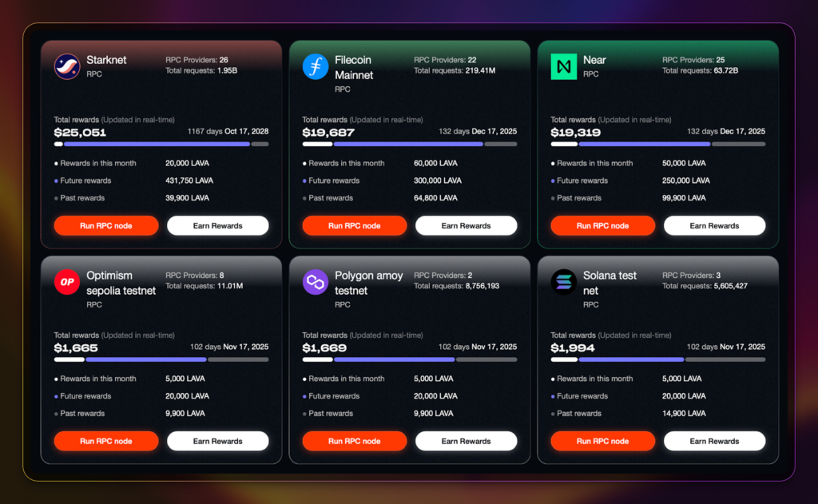Run RPC node for Optimism sepolia testnet
Viewport: 818px width, 504px height.
[x=106, y=441]
